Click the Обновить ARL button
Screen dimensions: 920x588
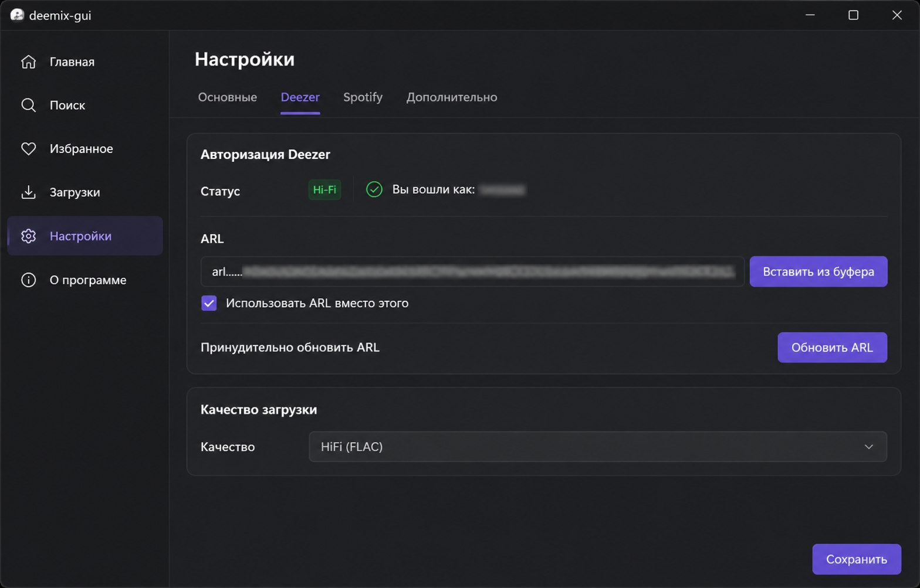click(833, 348)
